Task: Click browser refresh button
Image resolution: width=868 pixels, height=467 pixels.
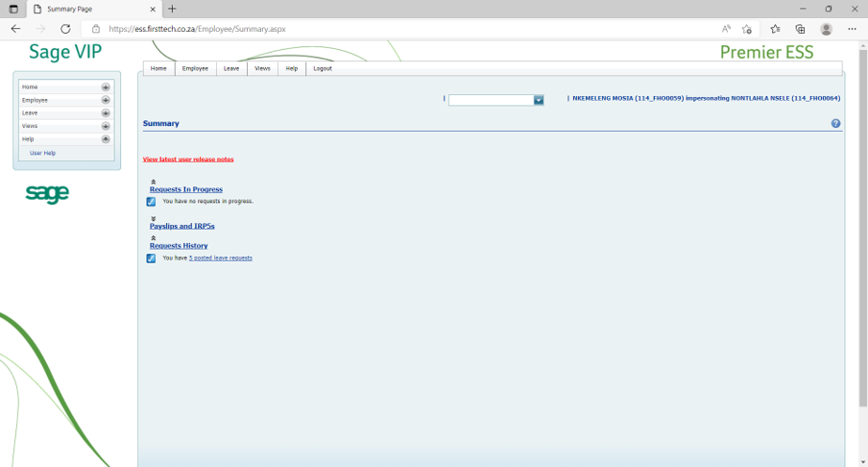Action: 65,29
